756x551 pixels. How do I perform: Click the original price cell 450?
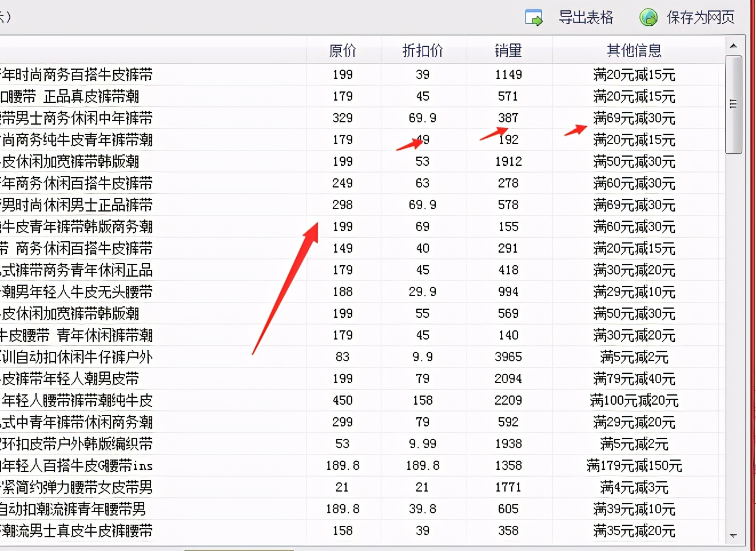(x=343, y=401)
